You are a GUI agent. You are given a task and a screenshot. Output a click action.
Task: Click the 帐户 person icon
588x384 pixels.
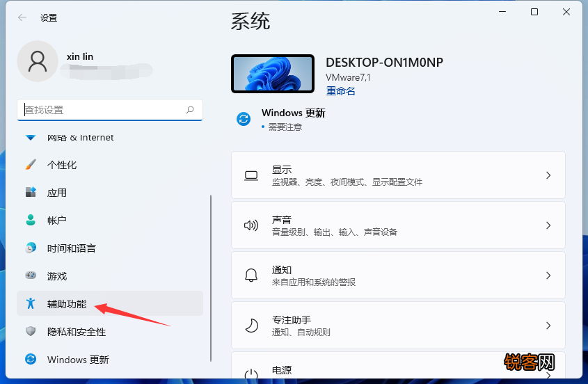click(31, 220)
